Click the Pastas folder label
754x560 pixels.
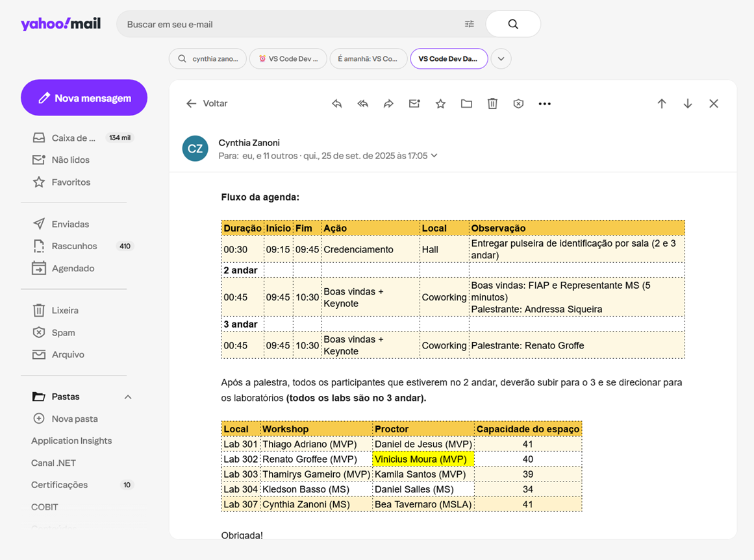(66, 396)
